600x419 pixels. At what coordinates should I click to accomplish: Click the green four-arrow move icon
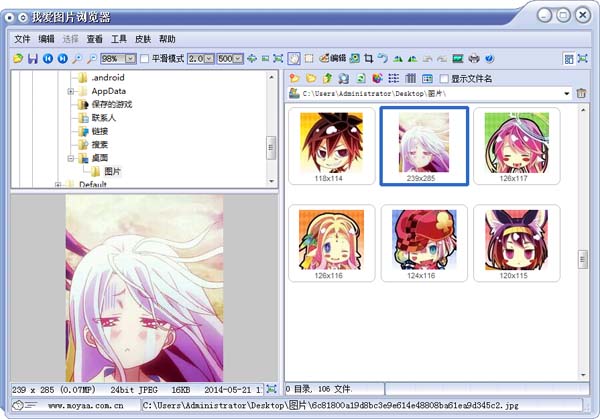coord(252,59)
